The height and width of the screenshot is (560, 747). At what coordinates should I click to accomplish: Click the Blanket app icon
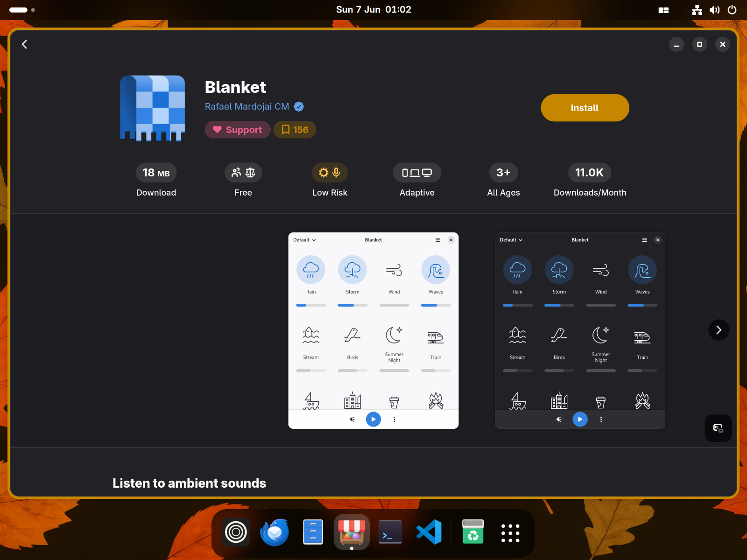tap(153, 108)
